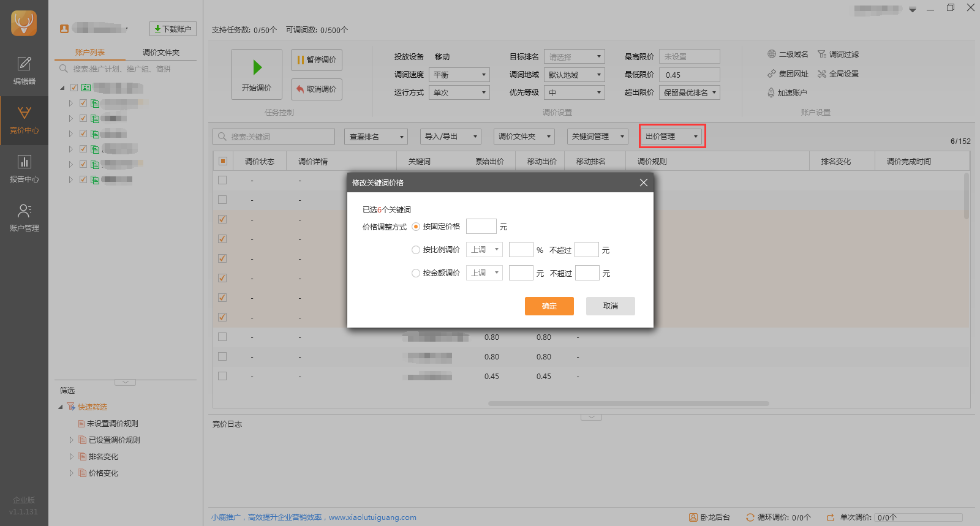
Task: Click the keyword search magnifier icon
Action: pyautogui.click(x=222, y=137)
